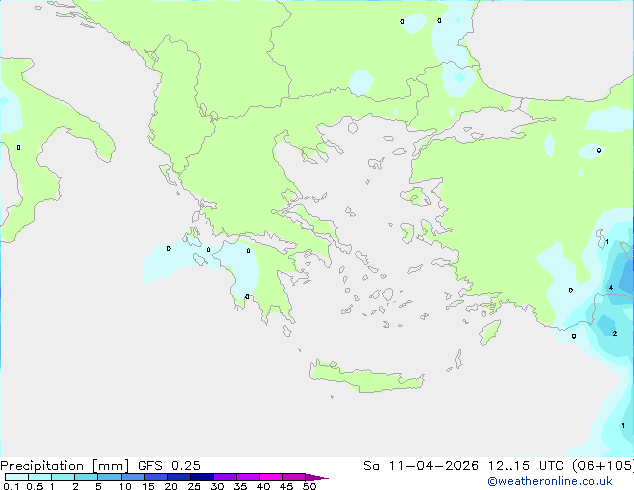Click the "50" legend scale label
This screenshot has height=490, width=634.
(309, 486)
